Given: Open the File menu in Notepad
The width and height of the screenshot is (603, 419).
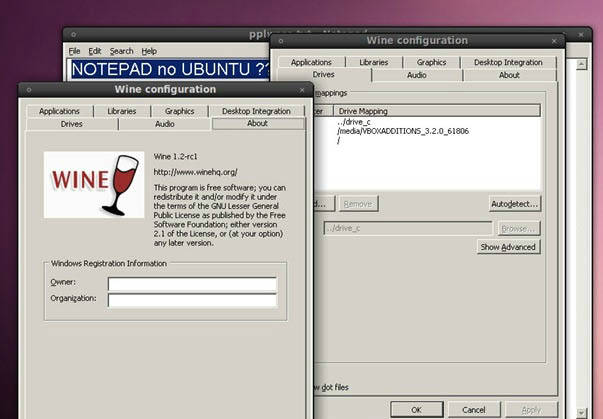Looking at the screenshot, I should 74,51.
